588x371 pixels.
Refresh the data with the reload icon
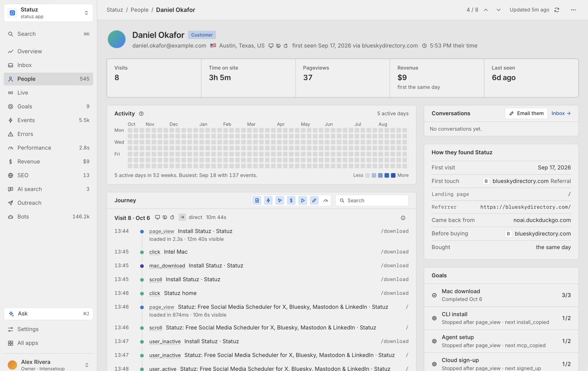click(x=557, y=10)
